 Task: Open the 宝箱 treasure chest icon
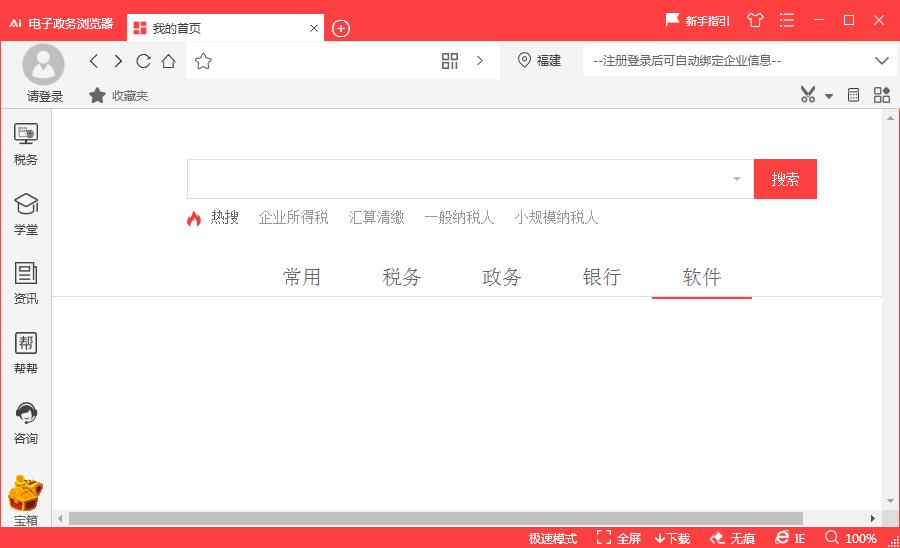tap(26, 500)
